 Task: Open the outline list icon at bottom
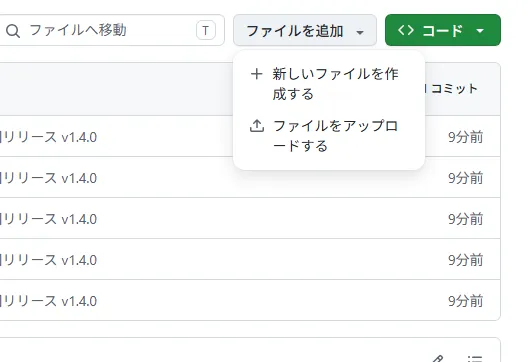pos(475,359)
